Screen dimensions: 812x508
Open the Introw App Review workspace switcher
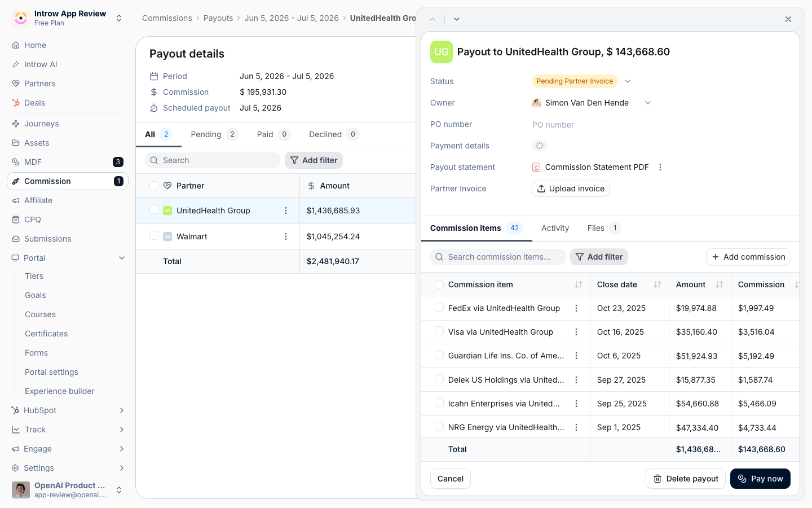point(68,18)
